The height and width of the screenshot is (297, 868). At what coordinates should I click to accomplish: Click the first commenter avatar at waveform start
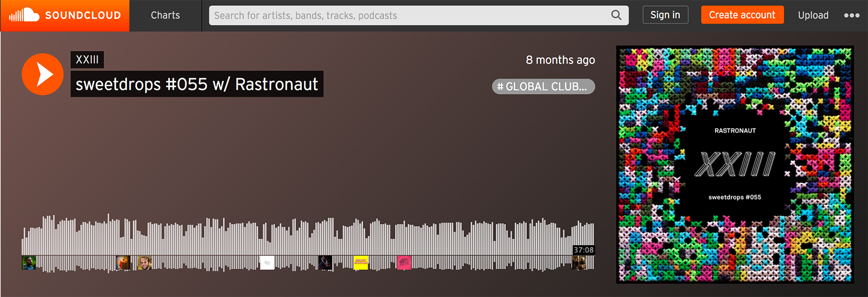coord(29,263)
